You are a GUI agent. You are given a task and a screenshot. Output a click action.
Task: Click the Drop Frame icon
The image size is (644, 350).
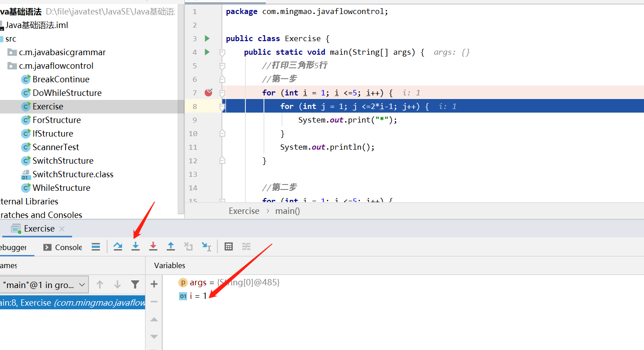[188, 246]
